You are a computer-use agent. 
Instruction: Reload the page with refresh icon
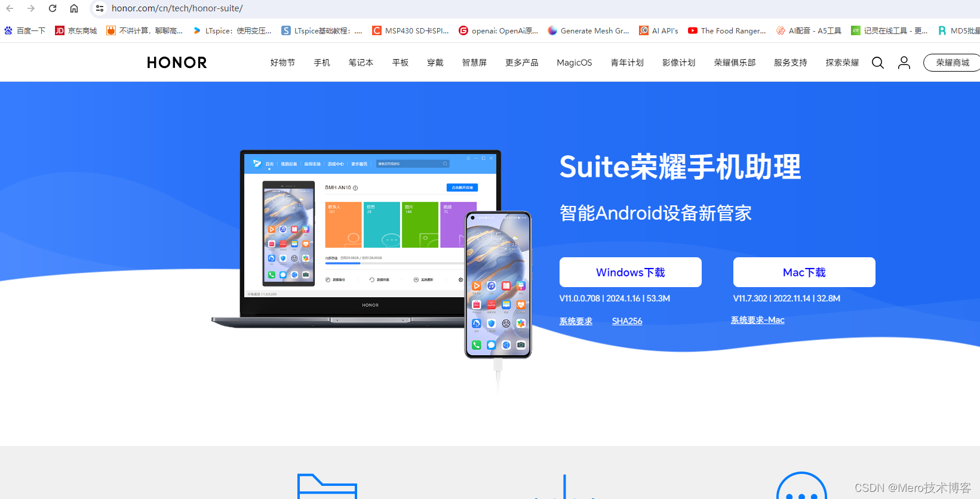tap(53, 8)
